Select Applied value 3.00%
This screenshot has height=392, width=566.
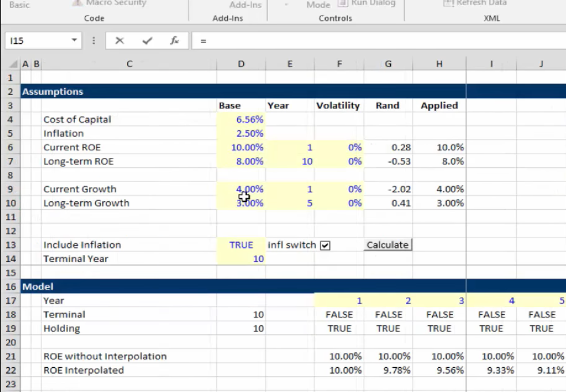(x=439, y=203)
